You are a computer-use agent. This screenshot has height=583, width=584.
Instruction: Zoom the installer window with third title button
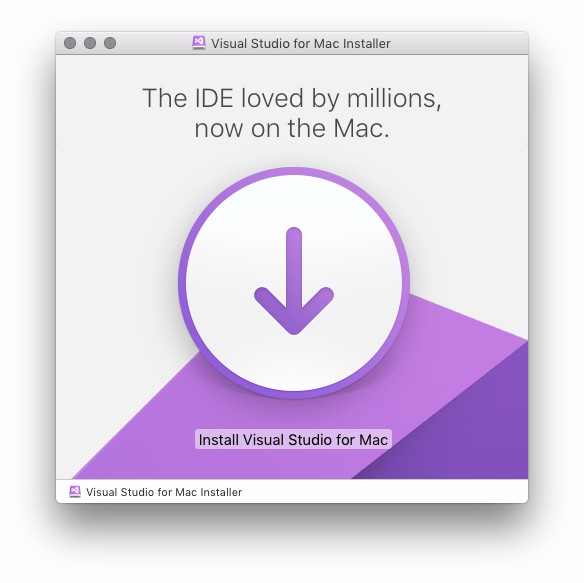110,43
